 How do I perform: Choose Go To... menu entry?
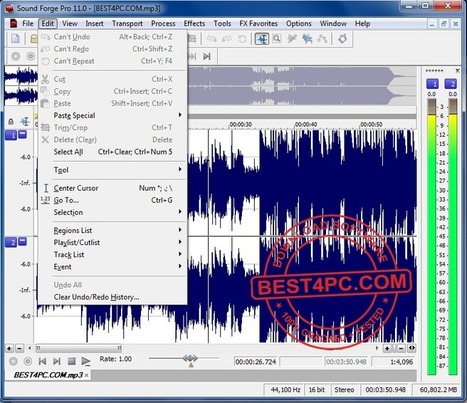tap(113, 200)
